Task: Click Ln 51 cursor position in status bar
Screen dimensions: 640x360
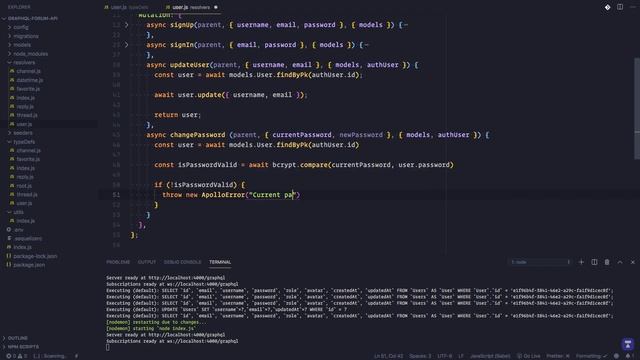Action: (389, 356)
